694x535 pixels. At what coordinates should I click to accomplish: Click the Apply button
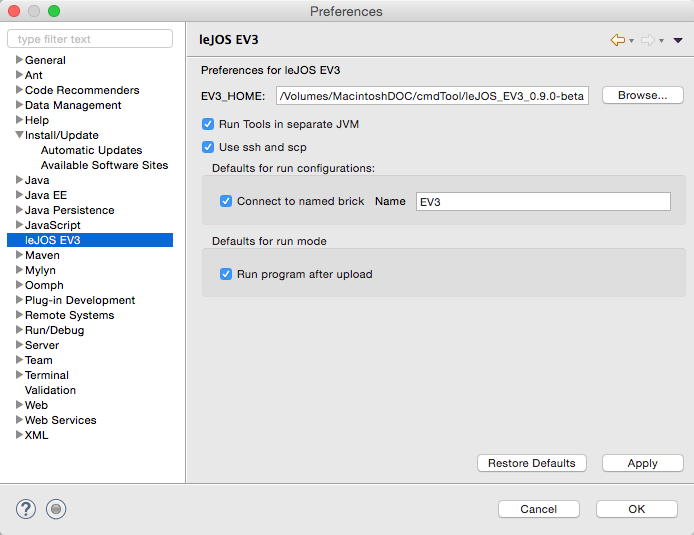tap(643, 463)
